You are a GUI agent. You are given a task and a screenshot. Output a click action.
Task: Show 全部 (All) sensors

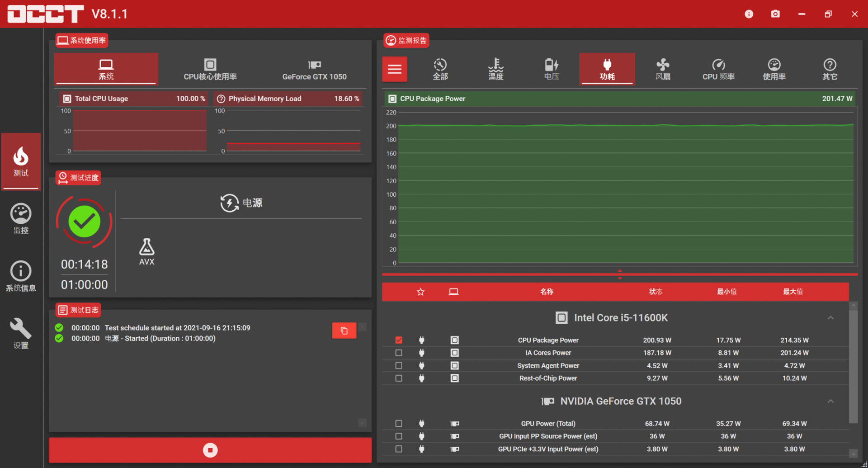[x=440, y=69]
